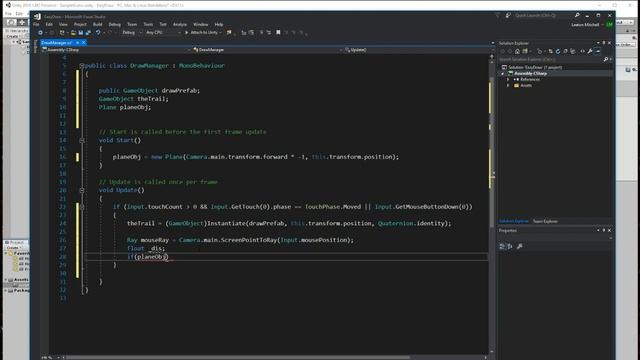Open the Help menu
The height and width of the screenshot is (360, 640).
(x=219, y=24)
